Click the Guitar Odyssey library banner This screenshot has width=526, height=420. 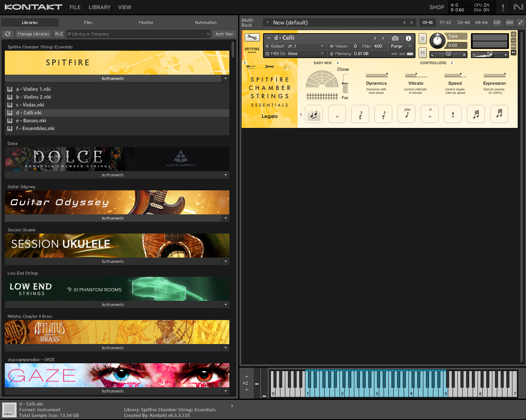pos(117,202)
